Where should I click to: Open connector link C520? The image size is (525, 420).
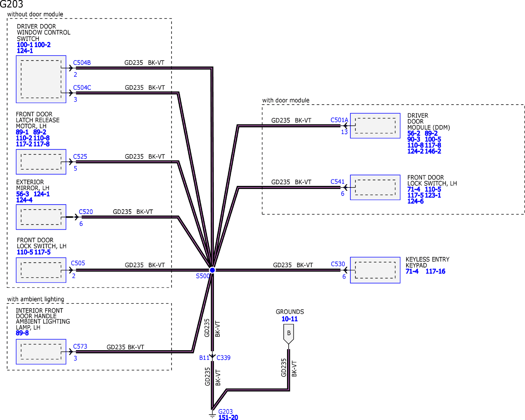pyautogui.click(x=86, y=212)
